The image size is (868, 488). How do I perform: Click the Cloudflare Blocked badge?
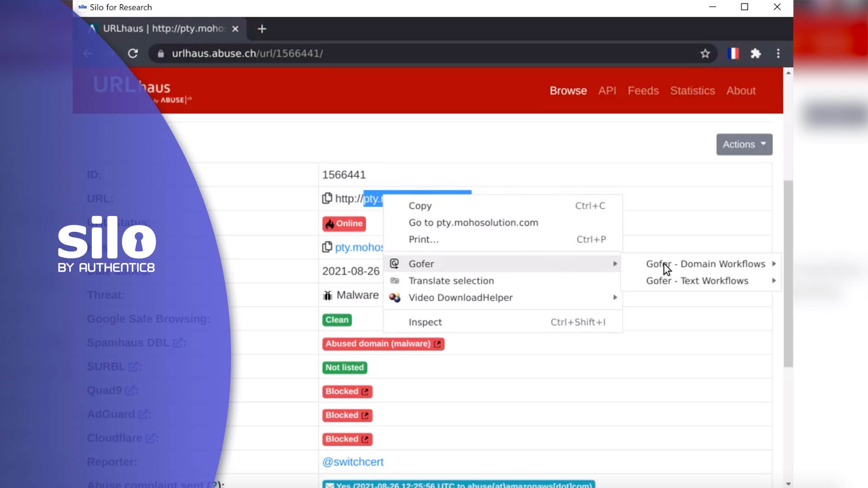(347, 439)
